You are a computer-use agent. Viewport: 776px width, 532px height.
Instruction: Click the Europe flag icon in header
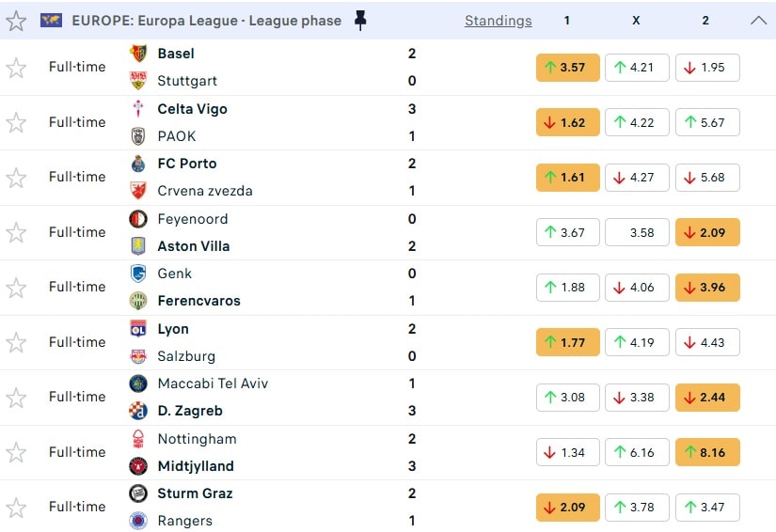51,21
